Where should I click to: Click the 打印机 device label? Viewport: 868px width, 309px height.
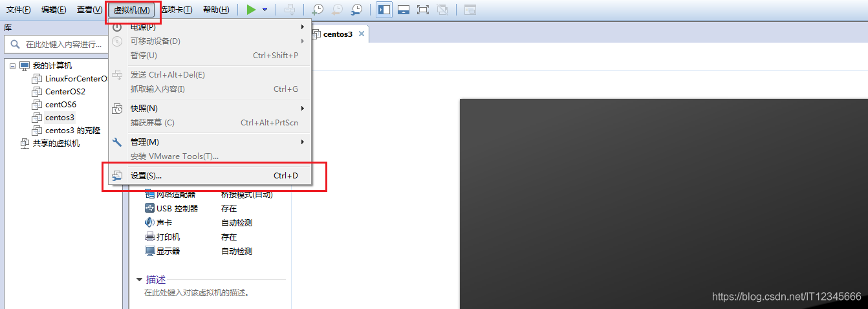click(168, 237)
